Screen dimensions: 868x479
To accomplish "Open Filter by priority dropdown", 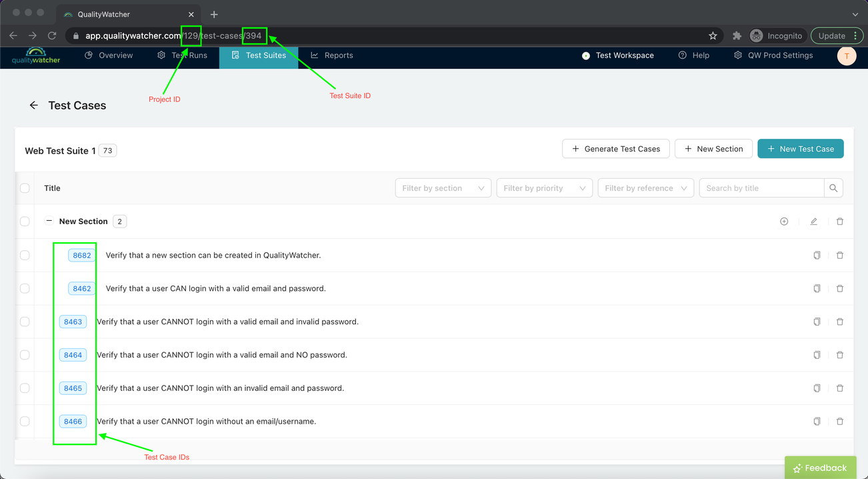I will coord(544,188).
